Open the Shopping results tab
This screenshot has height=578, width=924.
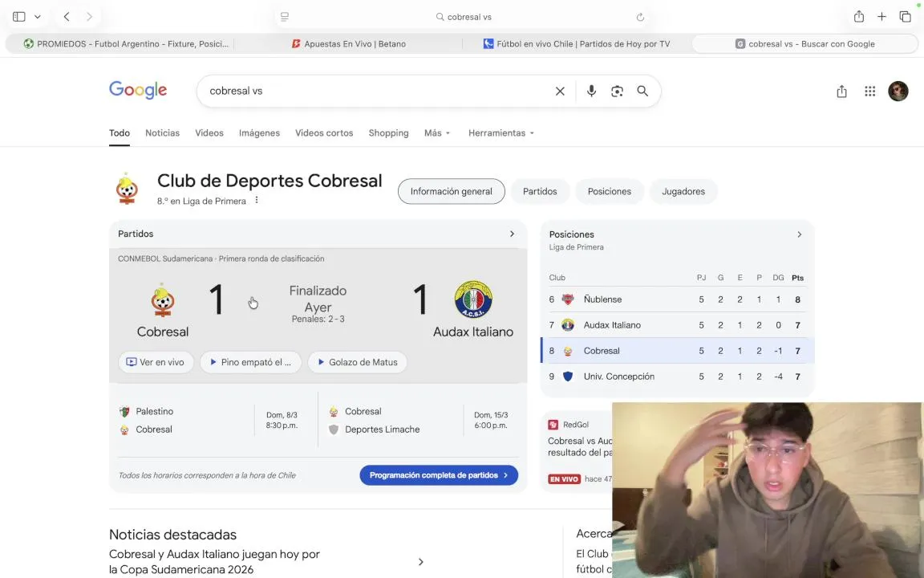tap(388, 132)
